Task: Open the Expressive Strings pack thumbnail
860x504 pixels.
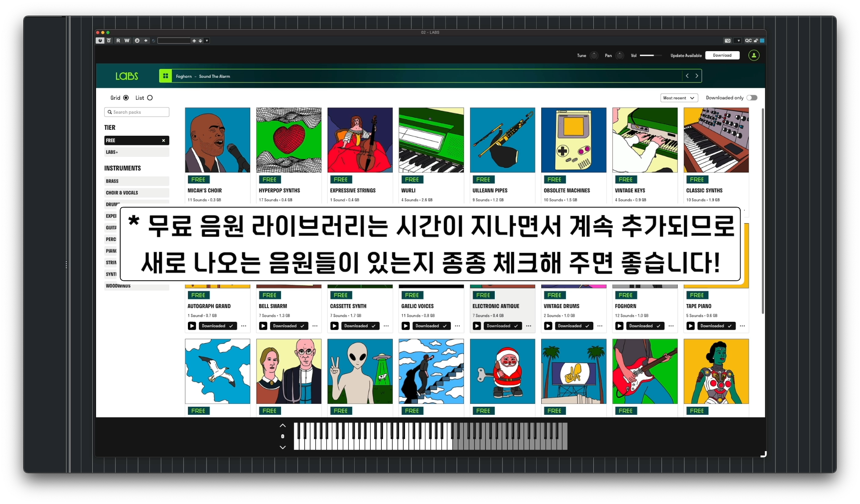Action: tap(360, 140)
